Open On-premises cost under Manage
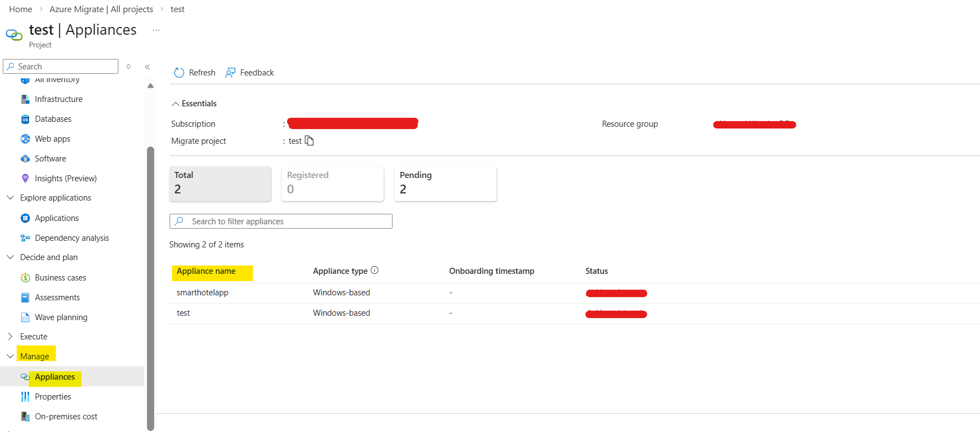The height and width of the screenshot is (432, 980). (66, 417)
